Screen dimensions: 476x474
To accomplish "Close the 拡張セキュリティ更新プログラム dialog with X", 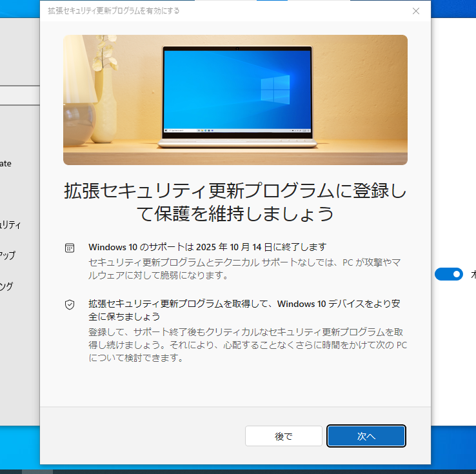I will (x=416, y=11).
